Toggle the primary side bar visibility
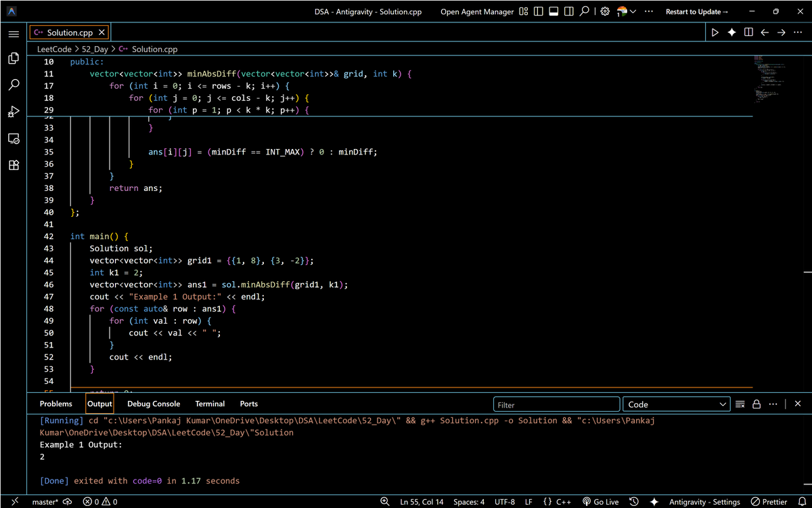This screenshot has height=508, width=812. [539, 12]
